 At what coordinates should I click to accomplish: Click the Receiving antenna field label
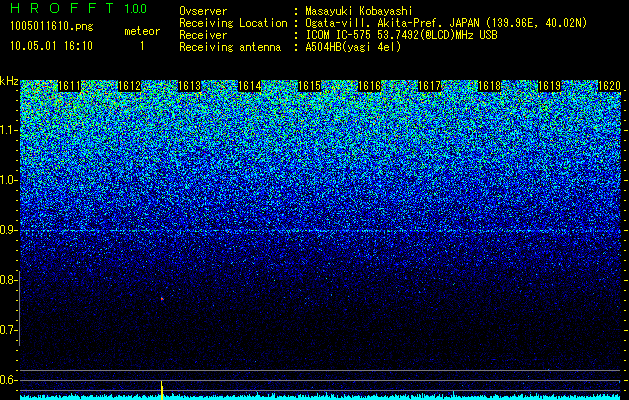230,47
